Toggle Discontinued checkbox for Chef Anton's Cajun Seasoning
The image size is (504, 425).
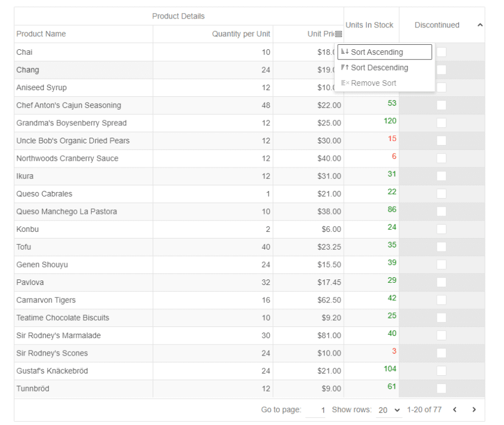click(441, 105)
